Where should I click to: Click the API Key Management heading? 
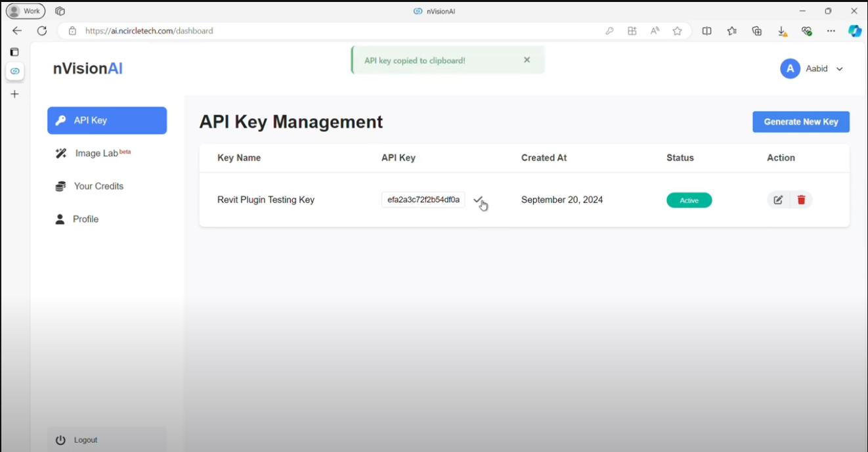click(291, 122)
